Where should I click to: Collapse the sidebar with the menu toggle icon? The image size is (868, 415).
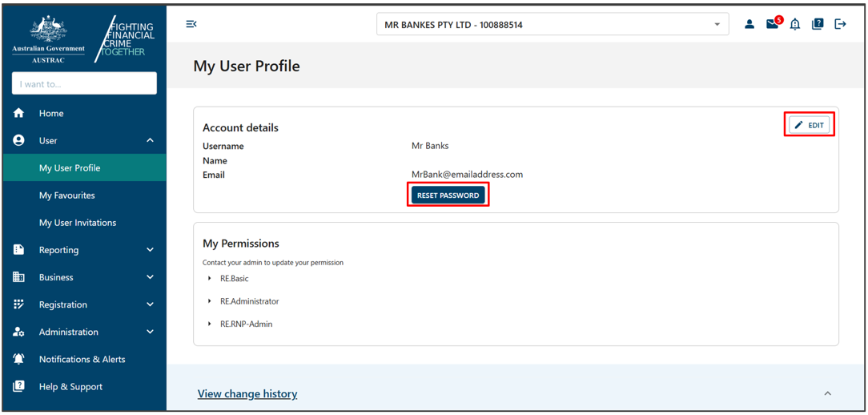[x=191, y=24]
